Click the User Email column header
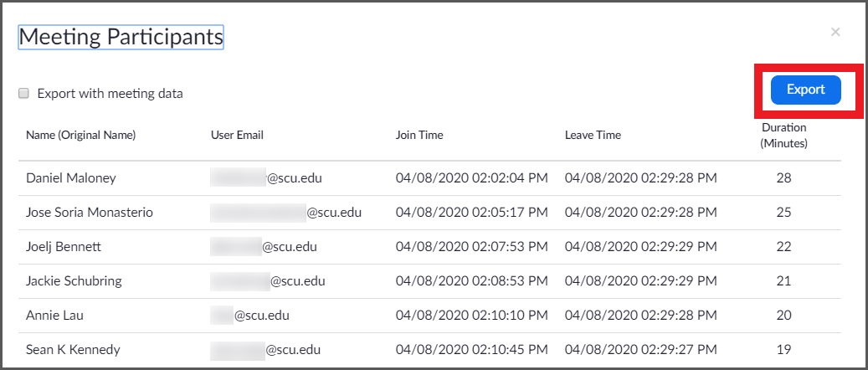 237,135
